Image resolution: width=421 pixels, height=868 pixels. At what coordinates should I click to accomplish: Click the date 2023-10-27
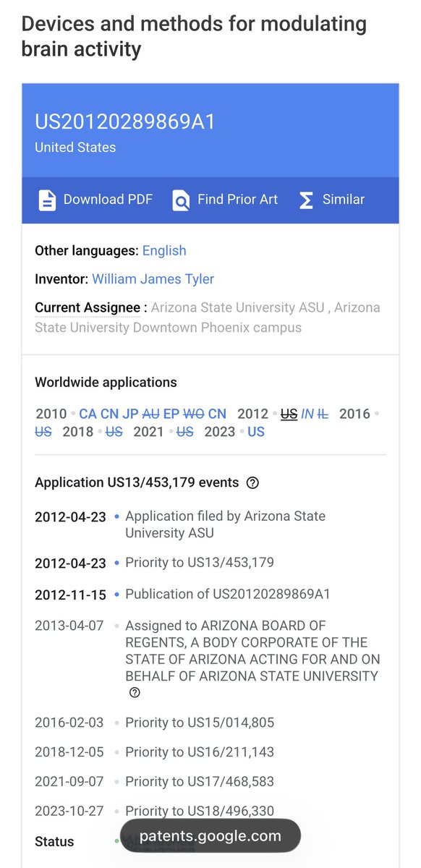point(69,812)
